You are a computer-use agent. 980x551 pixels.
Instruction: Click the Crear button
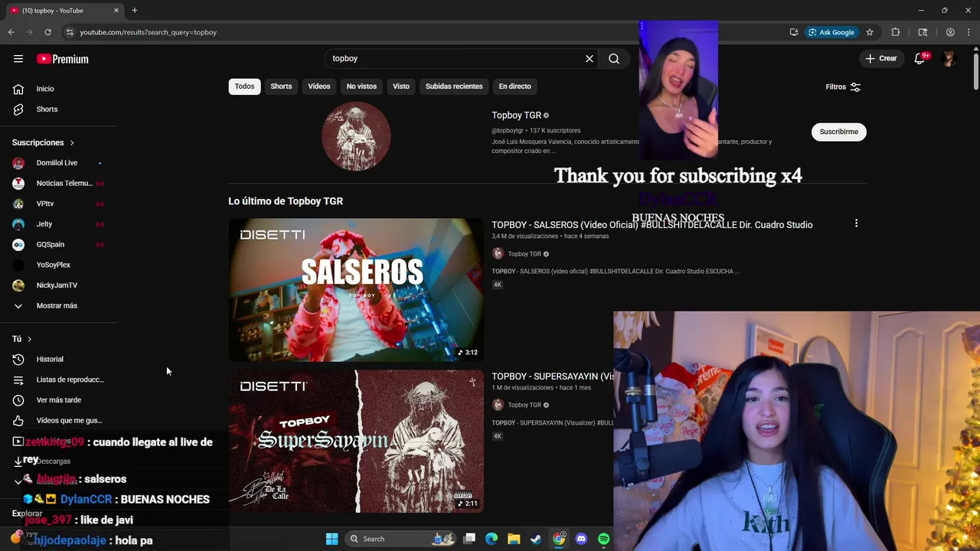tap(881, 59)
